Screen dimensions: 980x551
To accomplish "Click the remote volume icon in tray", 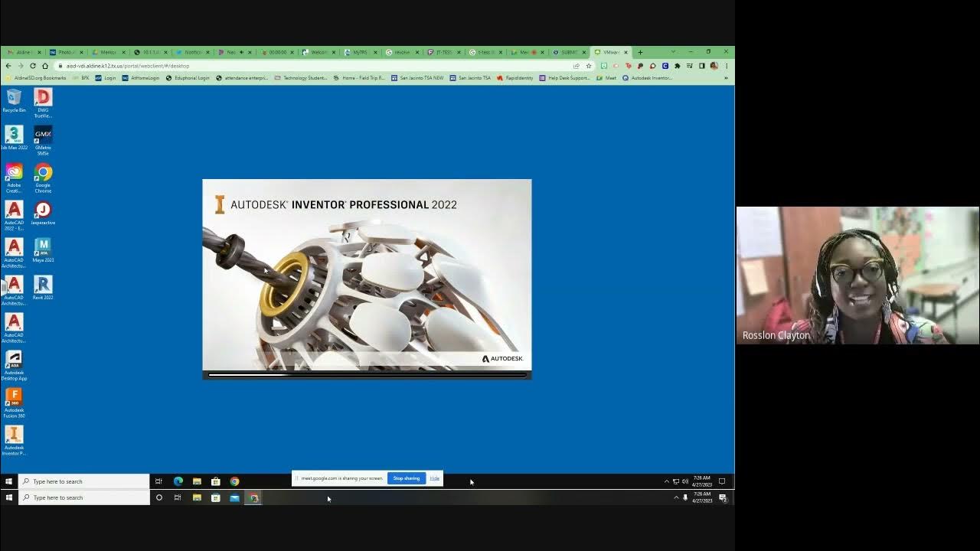I will point(685,481).
